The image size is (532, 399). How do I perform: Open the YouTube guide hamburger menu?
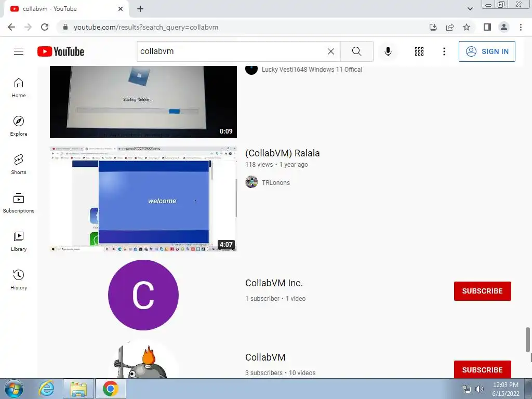[x=19, y=51]
